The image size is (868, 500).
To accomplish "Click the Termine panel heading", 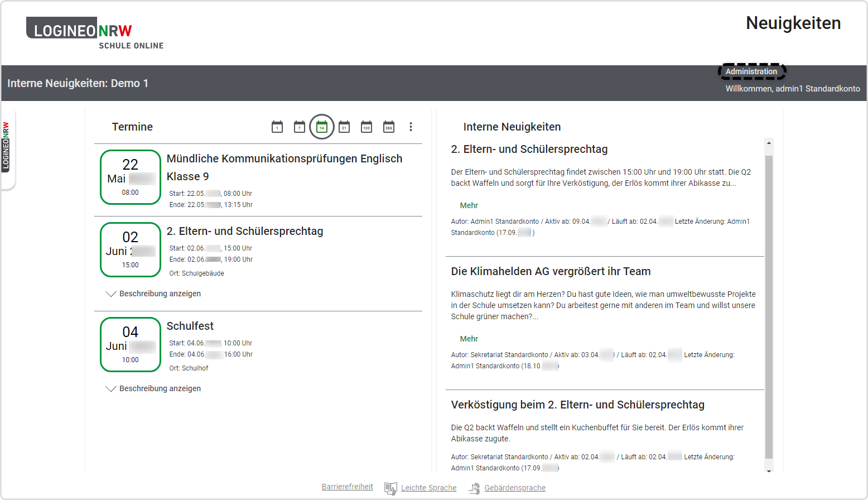I will click(x=132, y=127).
